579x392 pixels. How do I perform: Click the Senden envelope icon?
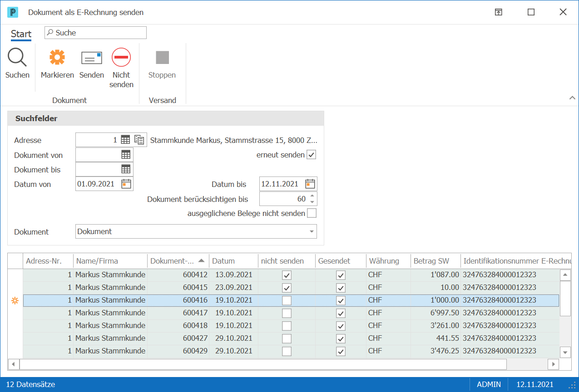(92, 58)
